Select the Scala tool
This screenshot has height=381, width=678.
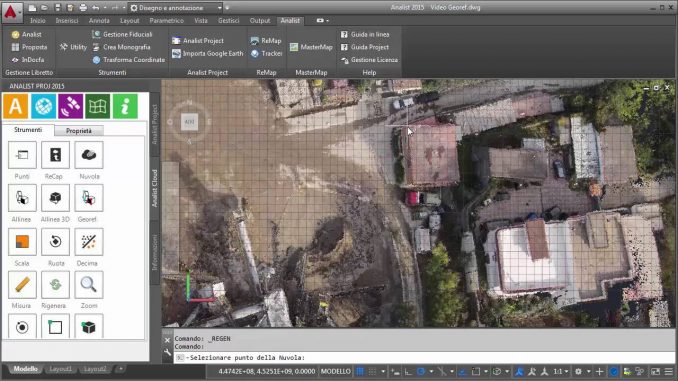[22, 242]
